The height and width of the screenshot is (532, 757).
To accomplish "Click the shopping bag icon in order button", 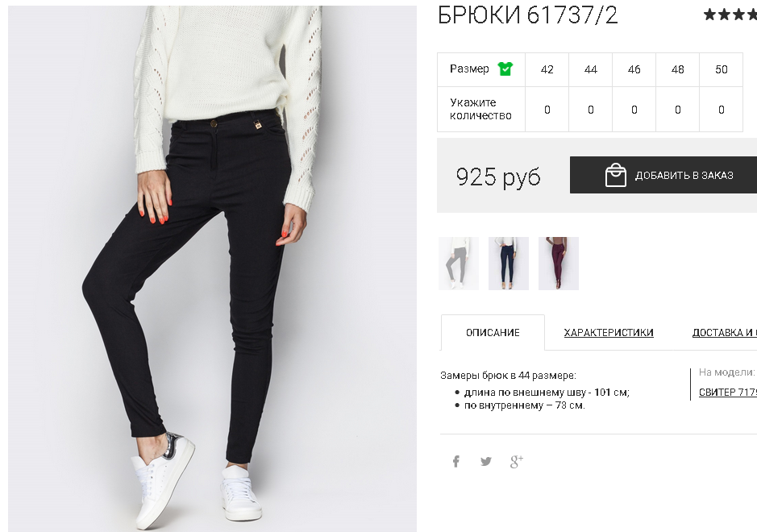I will [616, 175].
